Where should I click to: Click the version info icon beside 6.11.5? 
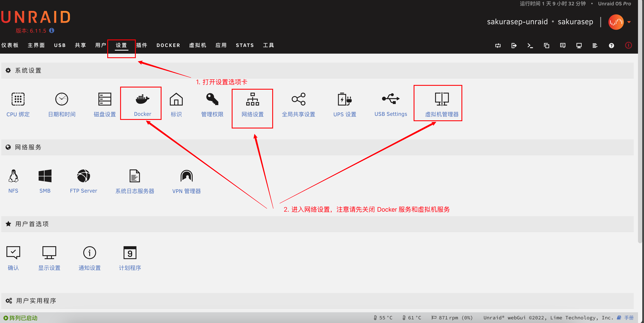[x=52, y=30]
